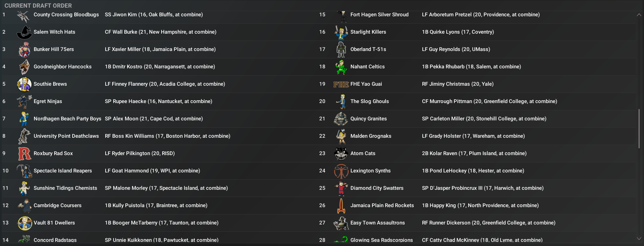Click the Southie Brews team logo

pyautogui.click(x=24, y=84)
